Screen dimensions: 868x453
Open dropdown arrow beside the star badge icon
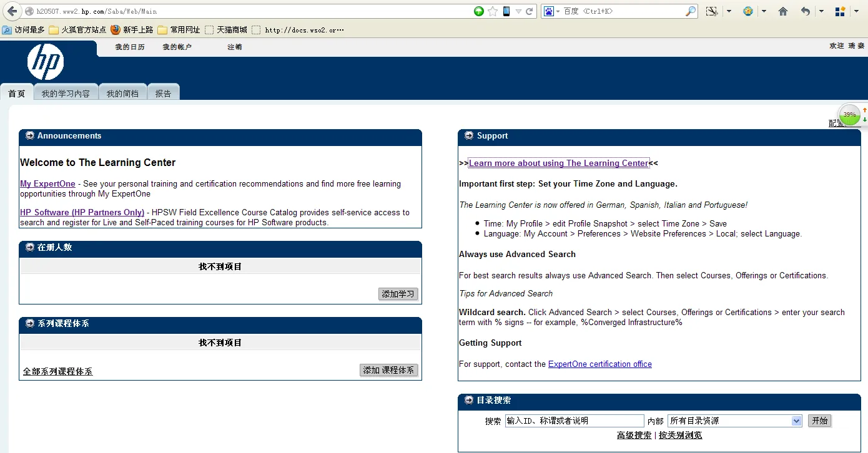764,11
